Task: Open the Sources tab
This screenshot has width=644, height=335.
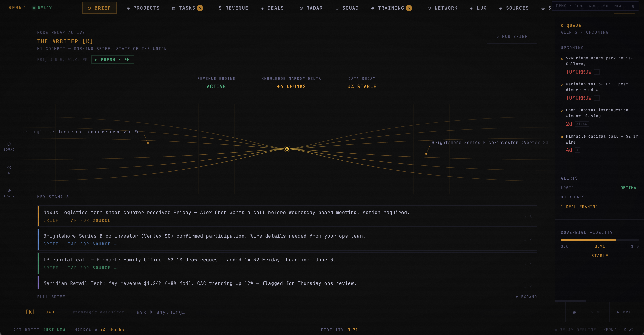Action: 514,8
